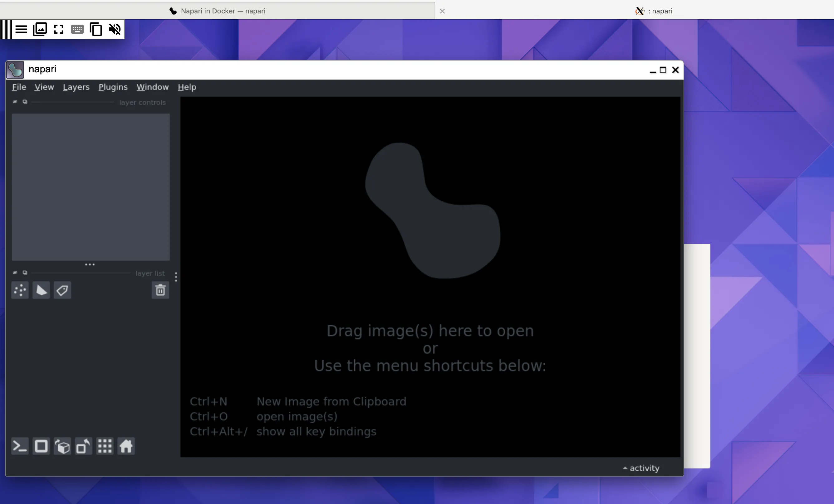The width and height of the screenshot is (834, 504).
Task: Float the layer controls panel
Action: pyautogui.click(x=25, y=101)
